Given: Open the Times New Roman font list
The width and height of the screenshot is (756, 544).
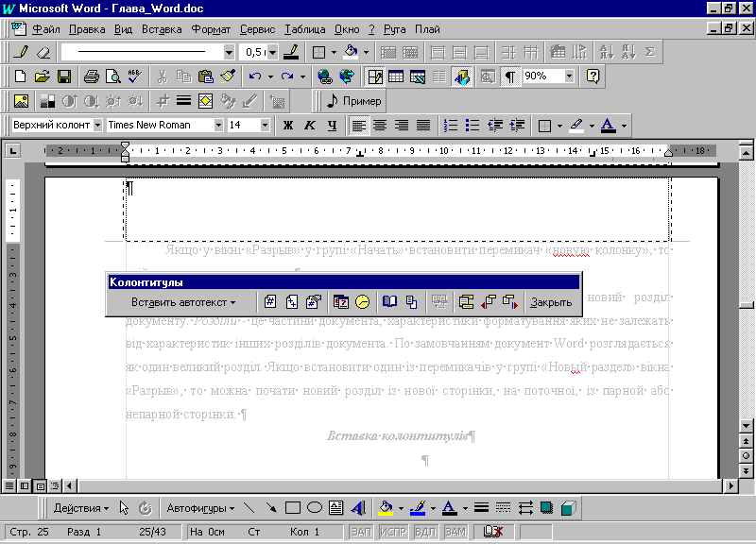Looking at the screenshot, I should (218, 126).
